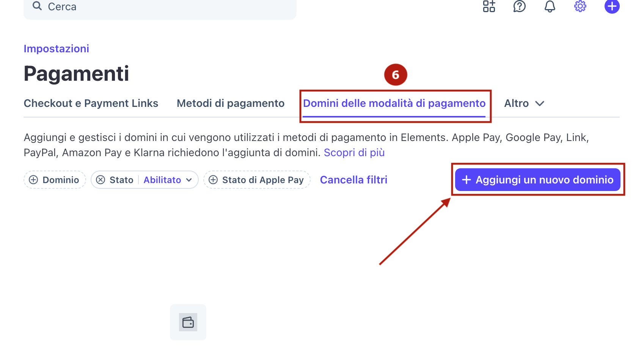Focus the Cerca search field
The width and height of the screenshot is (644, 354).
[x=160, y=7]
